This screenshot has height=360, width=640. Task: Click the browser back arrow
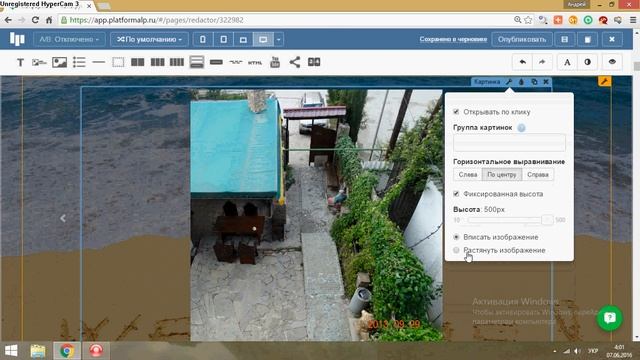(x=9, y=20)
